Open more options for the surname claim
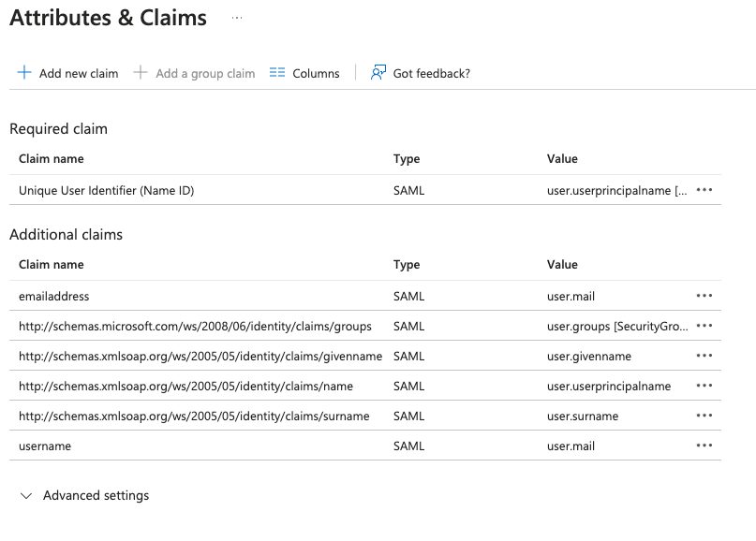This screenshot has width=756, height=541. (x=704, y=416)
